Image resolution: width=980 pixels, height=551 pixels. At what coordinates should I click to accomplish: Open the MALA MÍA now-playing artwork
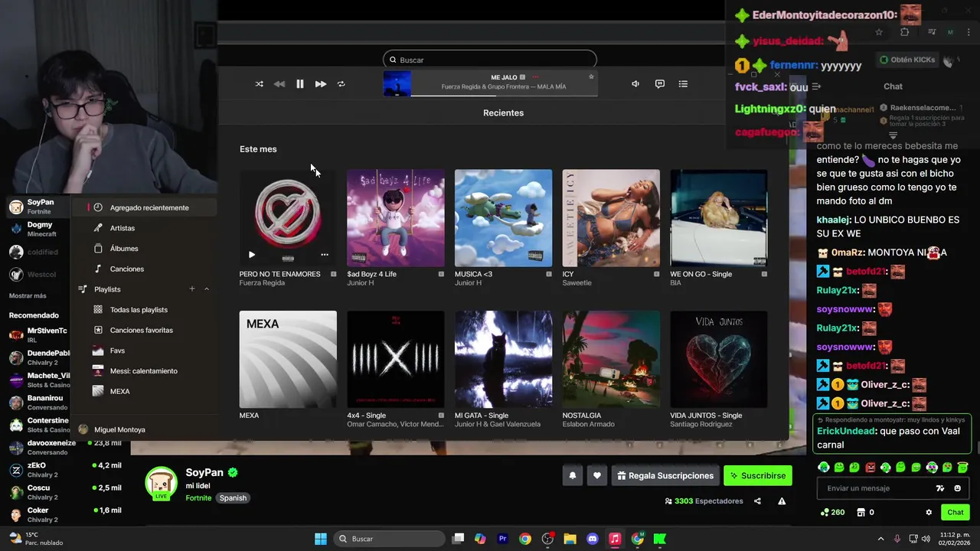397,83
